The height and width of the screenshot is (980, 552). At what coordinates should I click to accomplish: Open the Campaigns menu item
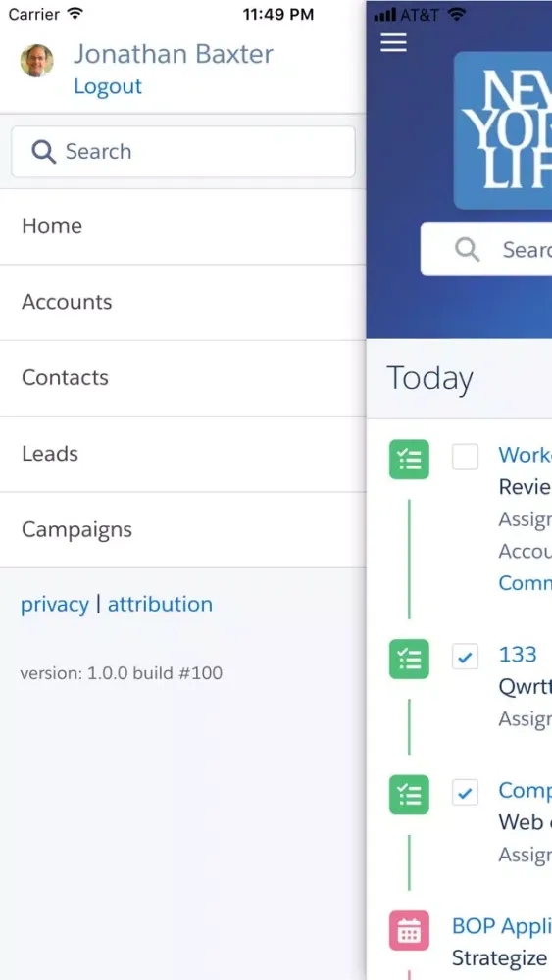coord(182,529)
